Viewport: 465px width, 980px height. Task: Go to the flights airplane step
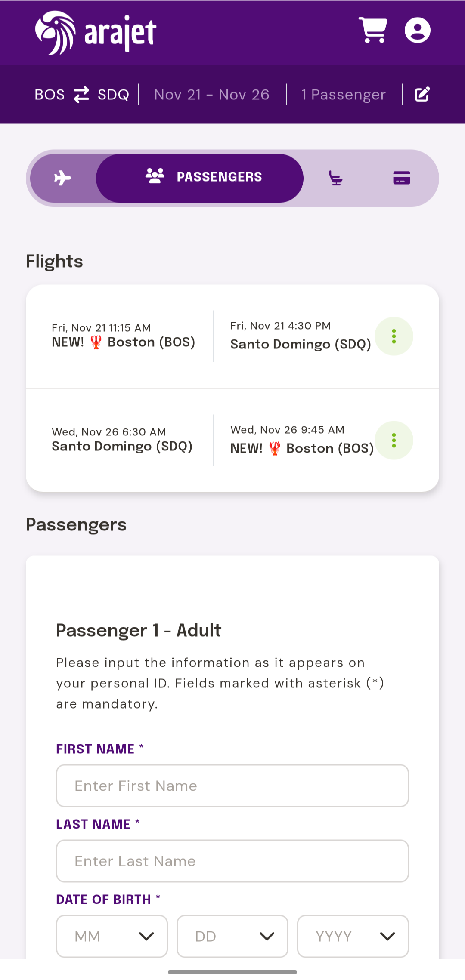[x=63, y=178]
